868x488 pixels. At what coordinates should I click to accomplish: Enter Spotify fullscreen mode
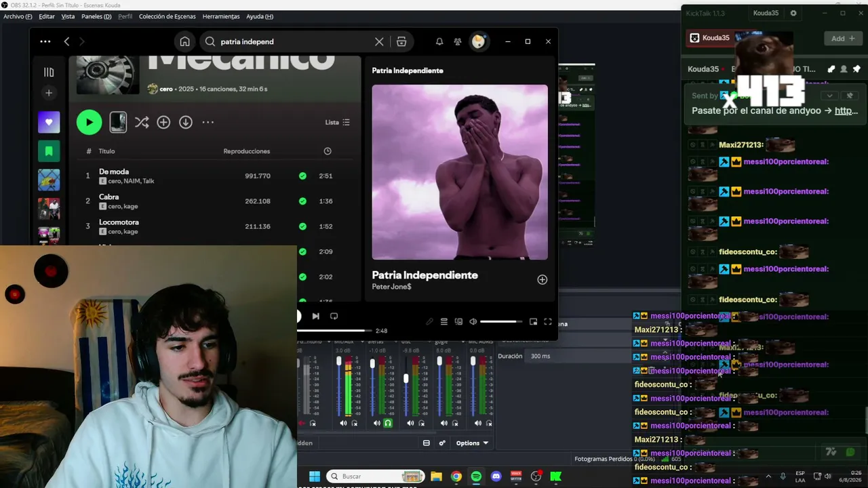[548, 322]
